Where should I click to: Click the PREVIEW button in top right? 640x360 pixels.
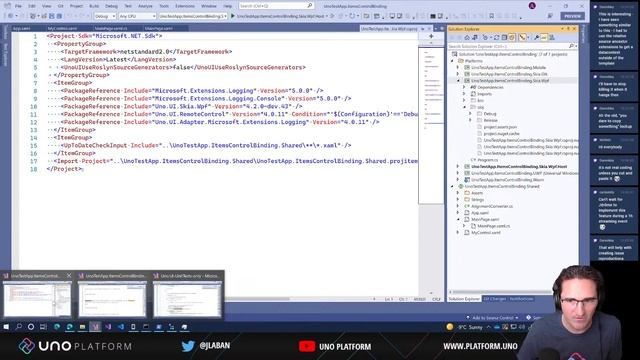(x=572, y=16)
